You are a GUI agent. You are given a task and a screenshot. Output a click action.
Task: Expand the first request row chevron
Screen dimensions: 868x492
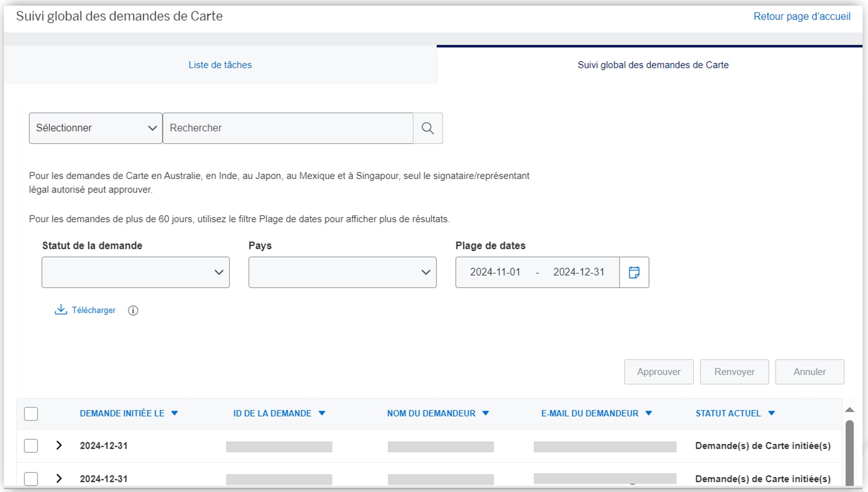tap(59, 445)
